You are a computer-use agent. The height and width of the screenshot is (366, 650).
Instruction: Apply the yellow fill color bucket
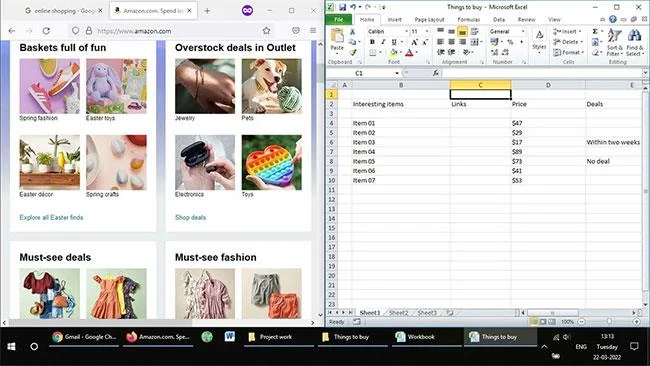(393, 53)
